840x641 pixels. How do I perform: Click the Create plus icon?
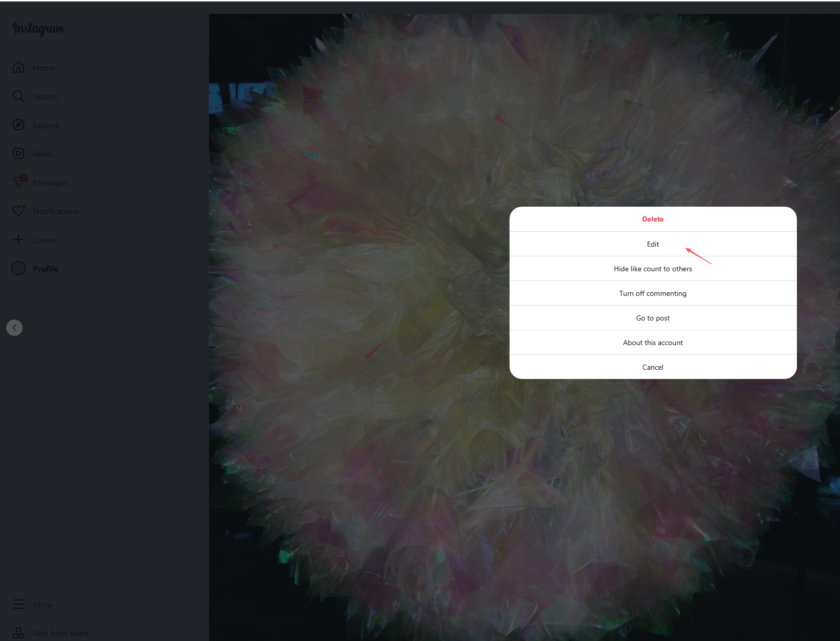(18, 240)
